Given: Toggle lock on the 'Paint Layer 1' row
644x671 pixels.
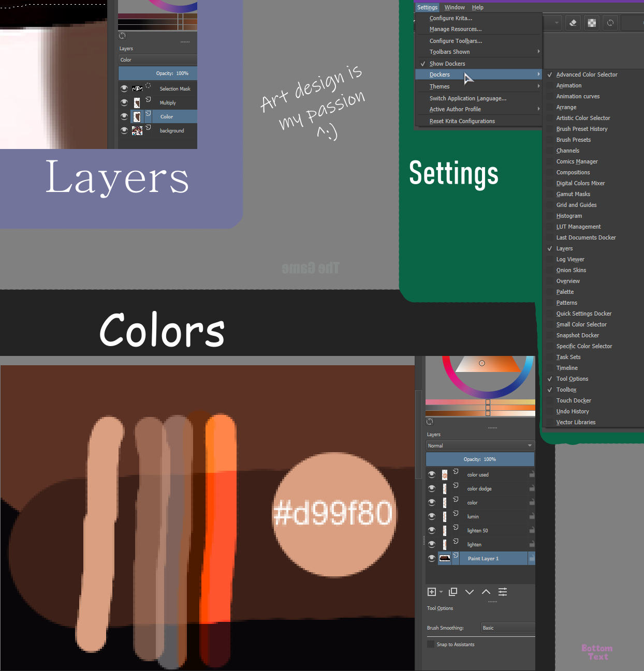Looking at the screenshot, I should [x=532, y=558].
